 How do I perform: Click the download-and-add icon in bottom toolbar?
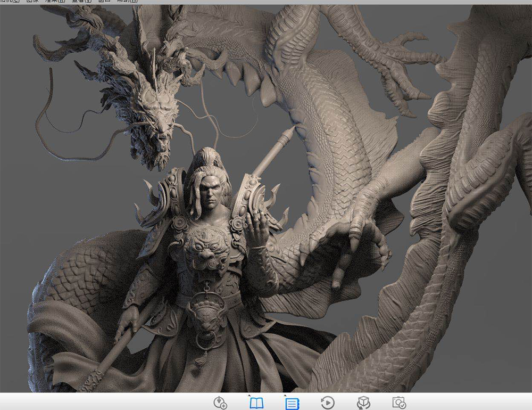click(220, 403)
